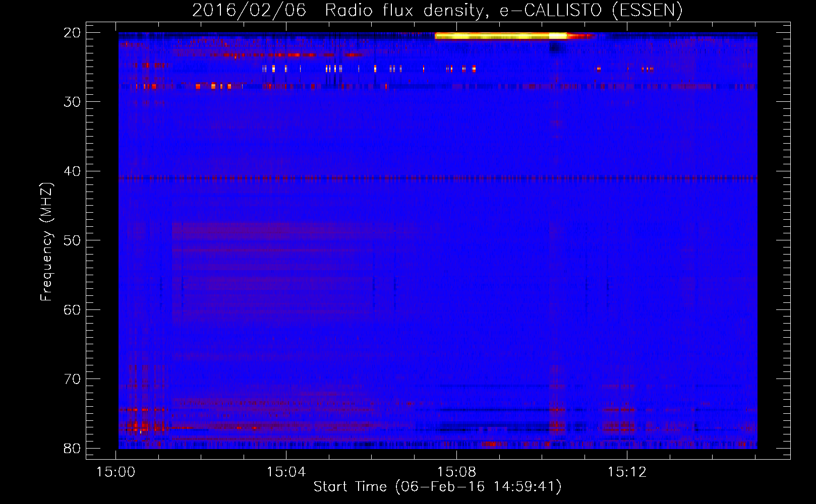This screenshot has width=816, height=504.
Task: Click the "Frequency (MHZ)" axis label
Action: click(x=46, y=242)
